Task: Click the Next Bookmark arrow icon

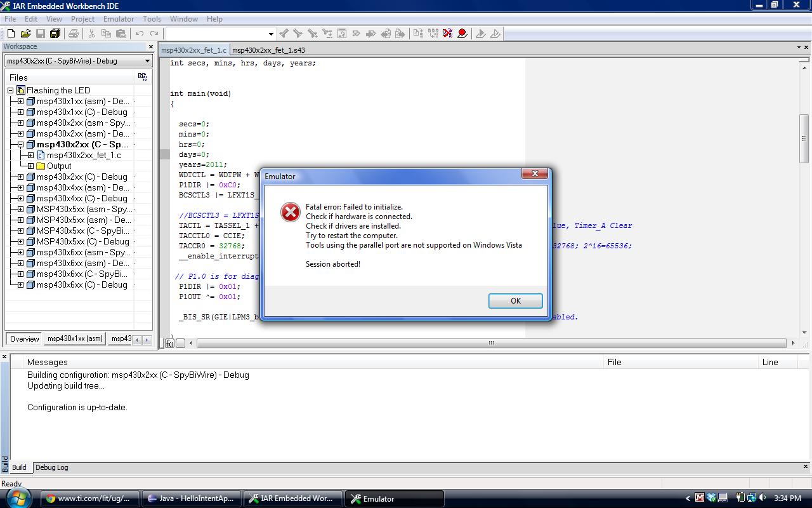Action: [371, 34]
